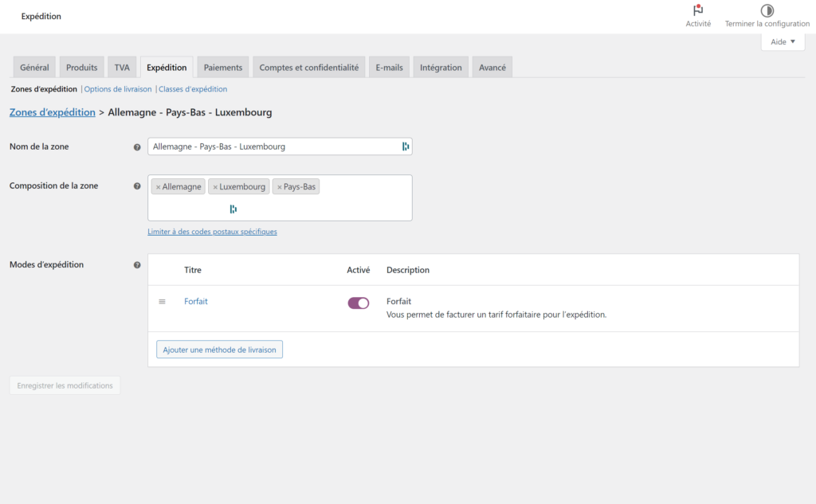This screenshot has width=816, height=504.
Task: Click help icon next to Modes d'expédition
Action: [137, 265]
